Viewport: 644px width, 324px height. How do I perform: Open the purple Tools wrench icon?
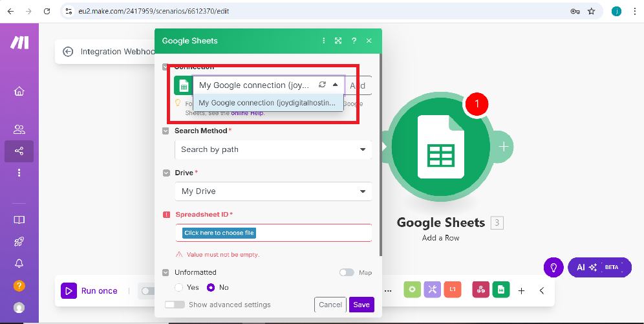(x=432, y=290)
